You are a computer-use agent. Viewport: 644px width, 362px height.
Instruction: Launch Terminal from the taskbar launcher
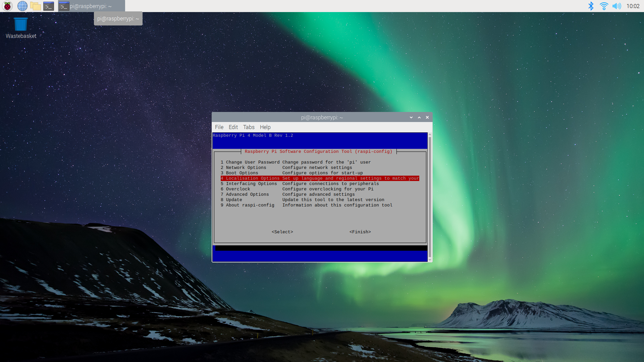tap(49, 6)
